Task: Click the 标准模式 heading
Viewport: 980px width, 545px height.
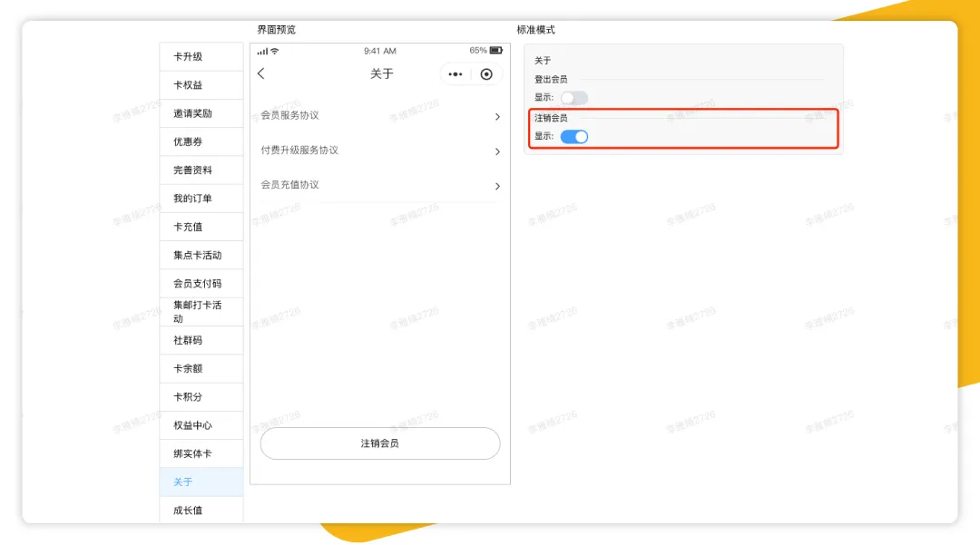Action: click(x=535, y=30)
